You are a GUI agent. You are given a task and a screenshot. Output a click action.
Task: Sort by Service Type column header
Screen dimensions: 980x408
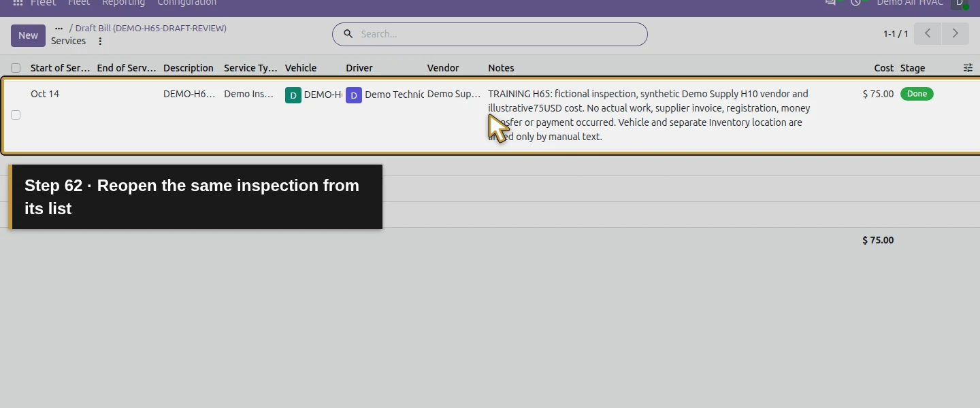click(250, 68)
